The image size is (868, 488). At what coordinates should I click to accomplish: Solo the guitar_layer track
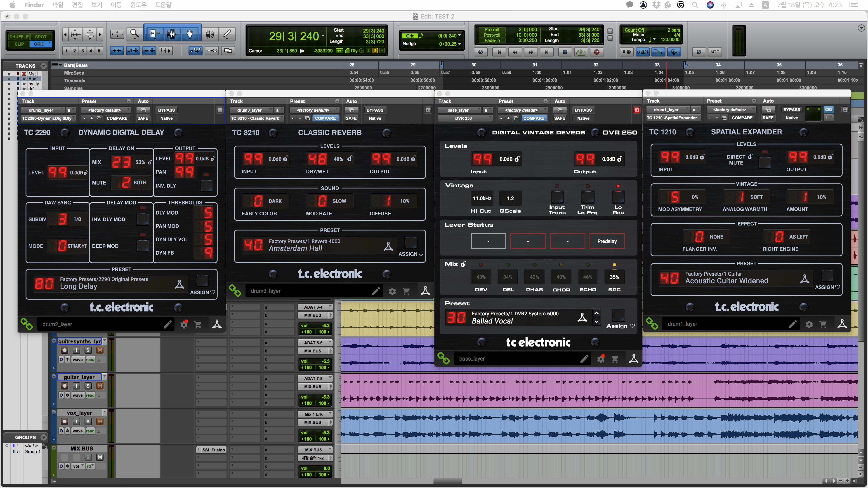point(88,386)
